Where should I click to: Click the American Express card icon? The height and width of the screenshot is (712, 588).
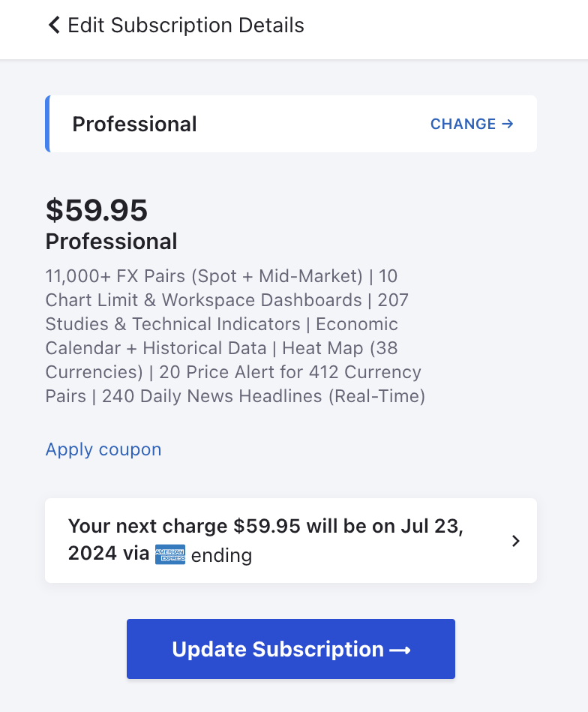coord(170,555)
